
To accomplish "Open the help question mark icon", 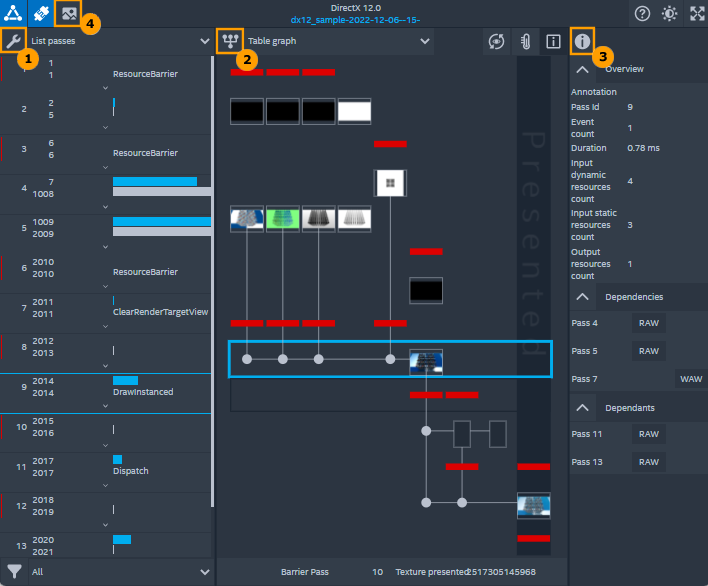I will pyautogui.click(x=642, y=14).
